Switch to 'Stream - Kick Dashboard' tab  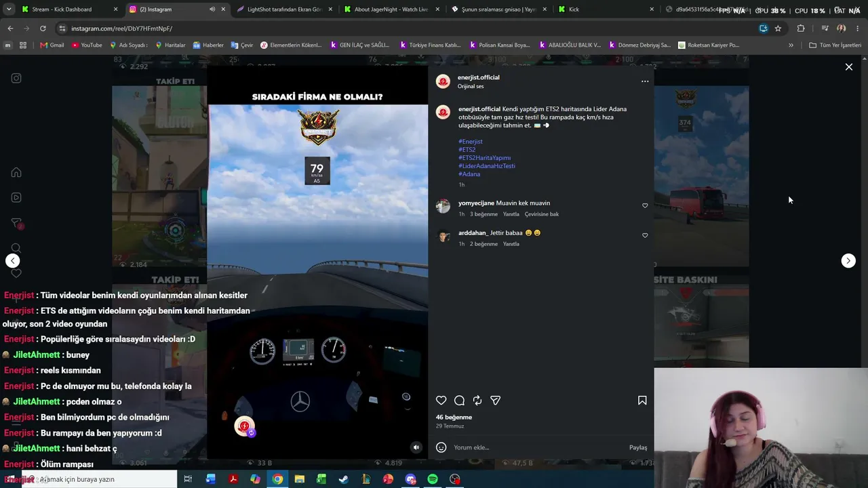(71, 9)
